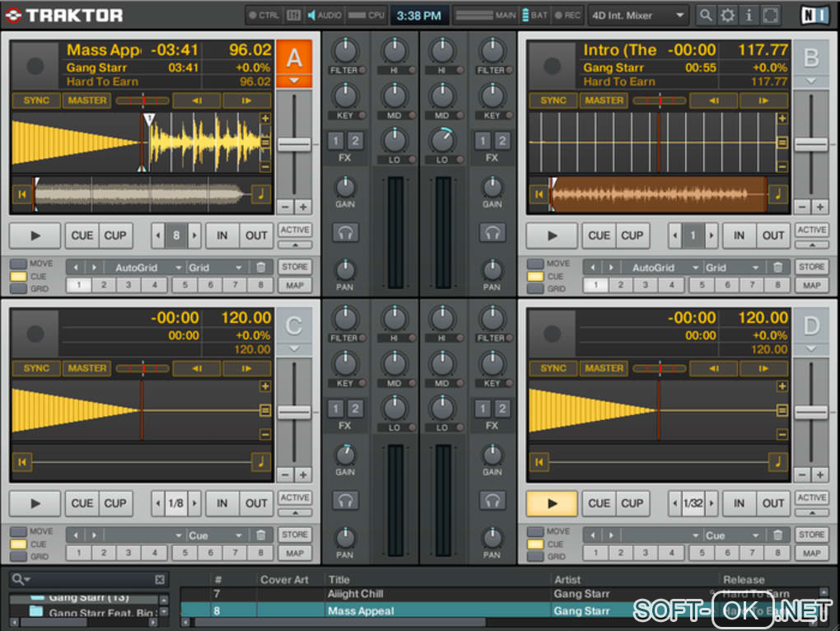Click the note icon in deck A stripe
The image size is (840, 631).
(261, 194)
